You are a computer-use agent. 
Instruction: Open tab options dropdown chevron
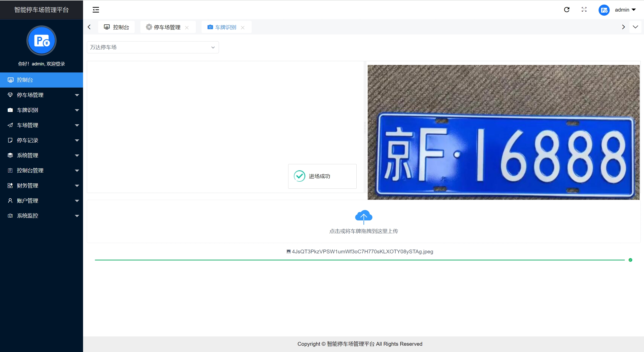pos(635,27)
